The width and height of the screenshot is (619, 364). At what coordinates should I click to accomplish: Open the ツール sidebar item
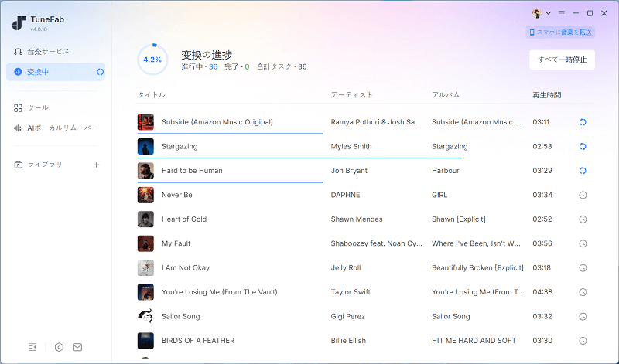tap(31, 107)
